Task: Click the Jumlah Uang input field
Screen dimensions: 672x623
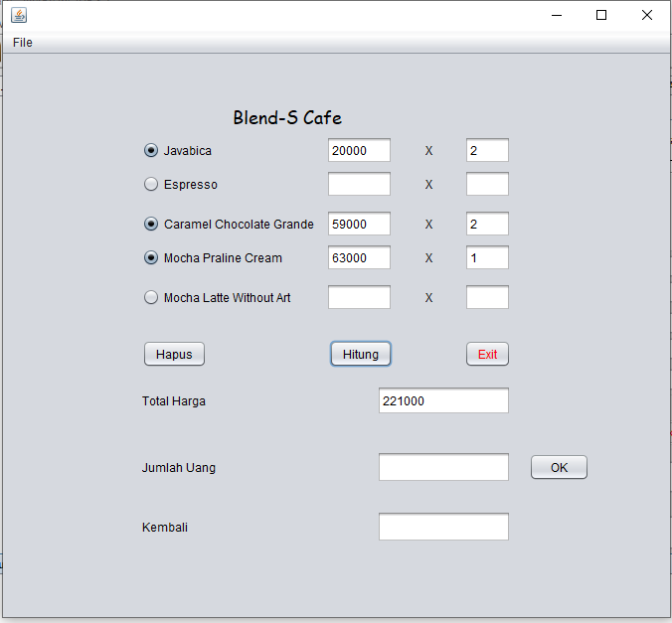Action: 443,467
